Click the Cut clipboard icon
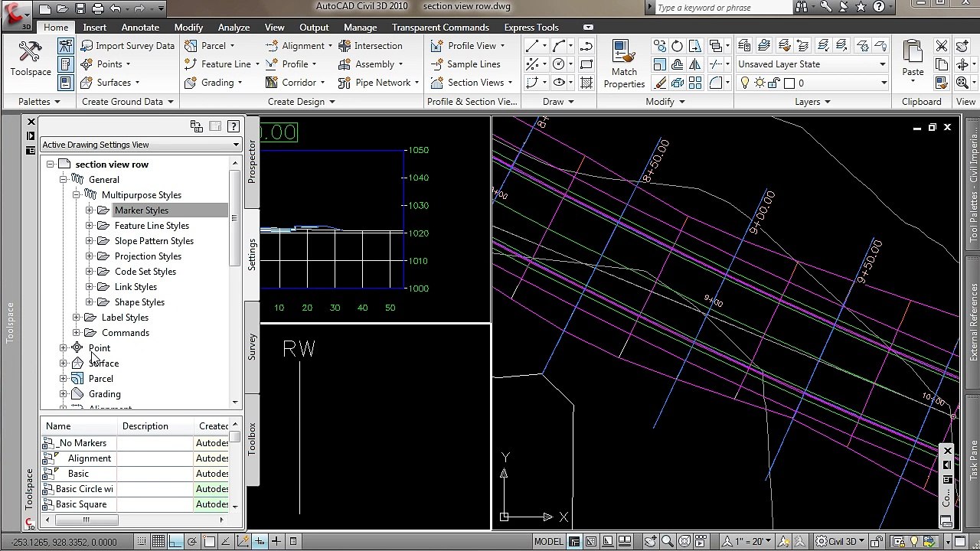Image resolution: width=980 pixels, height=551 pixels. (942, 46)
